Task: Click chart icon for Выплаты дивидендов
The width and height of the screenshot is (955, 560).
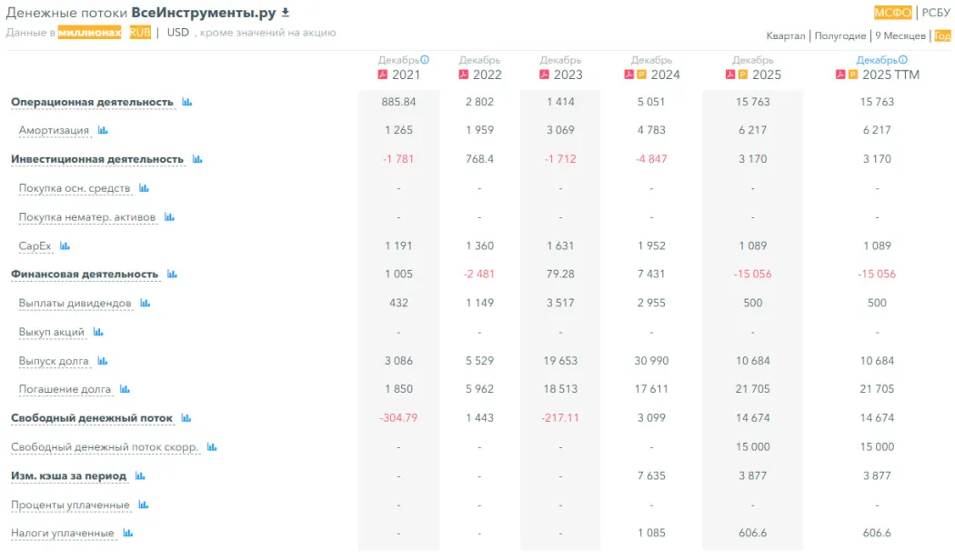Action: (x=145, y=303)
